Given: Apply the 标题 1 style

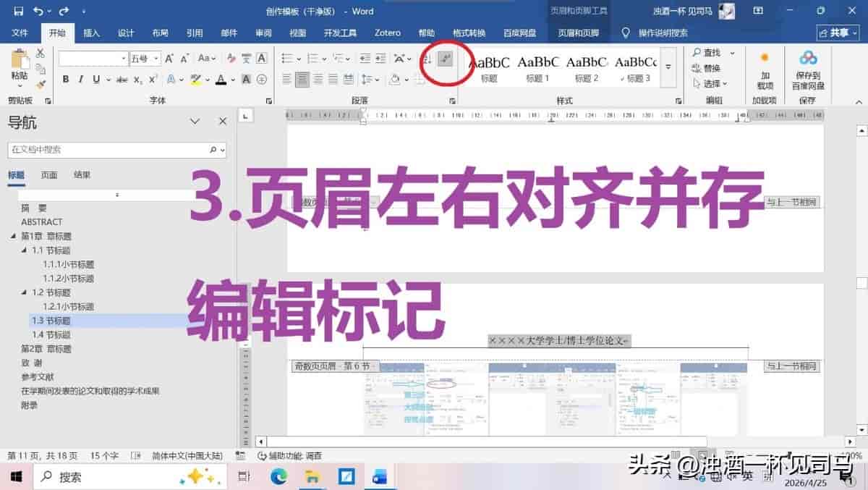Looking at the screenshot, I should pyautogui.click(x=537, y=68).
